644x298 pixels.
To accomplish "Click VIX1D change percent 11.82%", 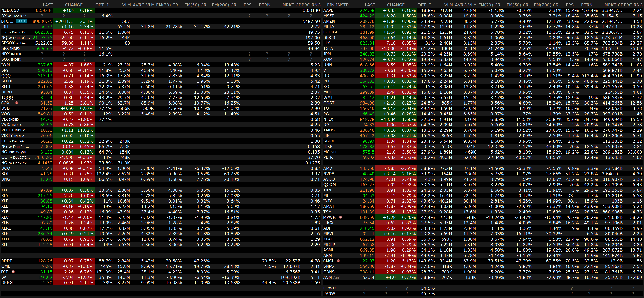I will [x=85, y=130].
